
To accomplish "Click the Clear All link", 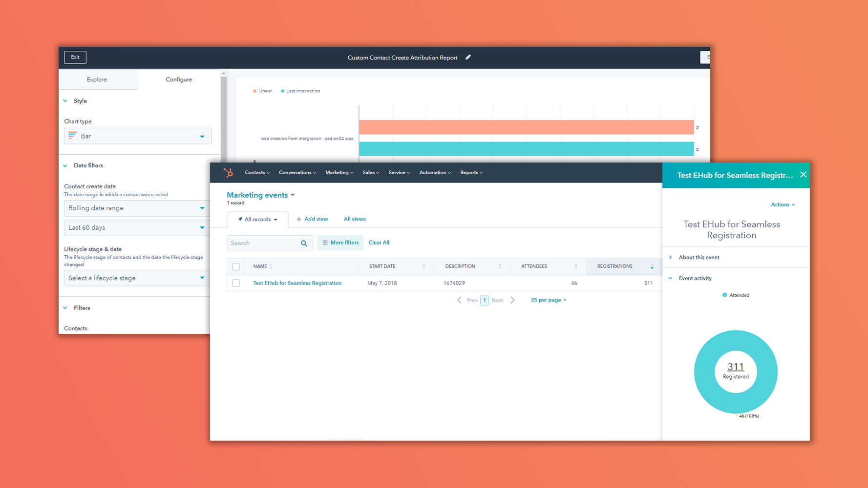I will click(x=379, y=243).
